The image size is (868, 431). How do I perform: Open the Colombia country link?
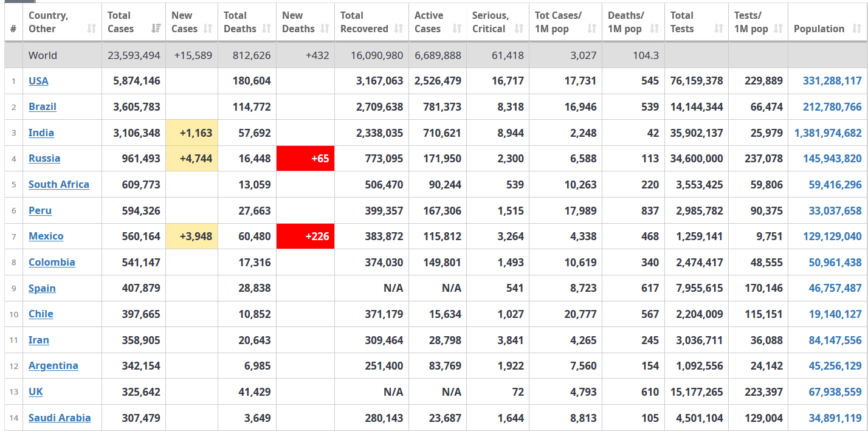tap(52, 262)
